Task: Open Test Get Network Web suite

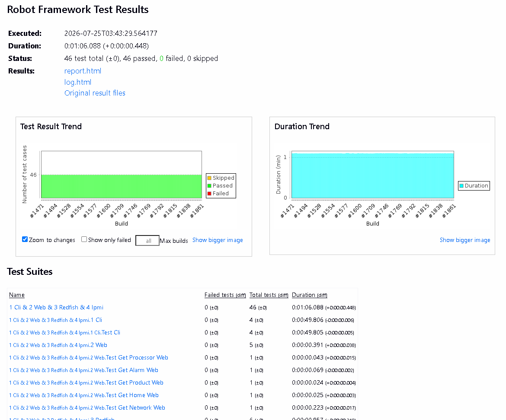Action: pos(87,408)
